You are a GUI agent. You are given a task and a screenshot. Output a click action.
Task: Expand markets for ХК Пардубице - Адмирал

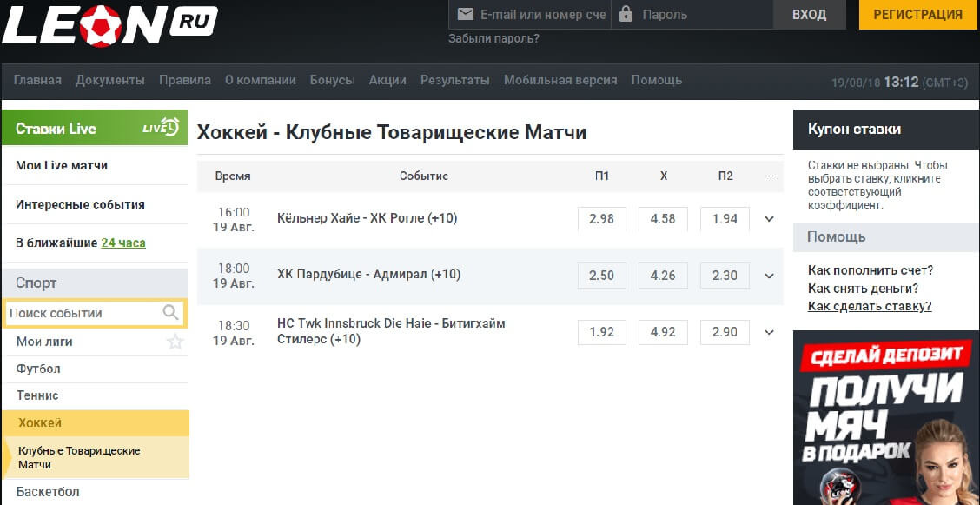770,276
